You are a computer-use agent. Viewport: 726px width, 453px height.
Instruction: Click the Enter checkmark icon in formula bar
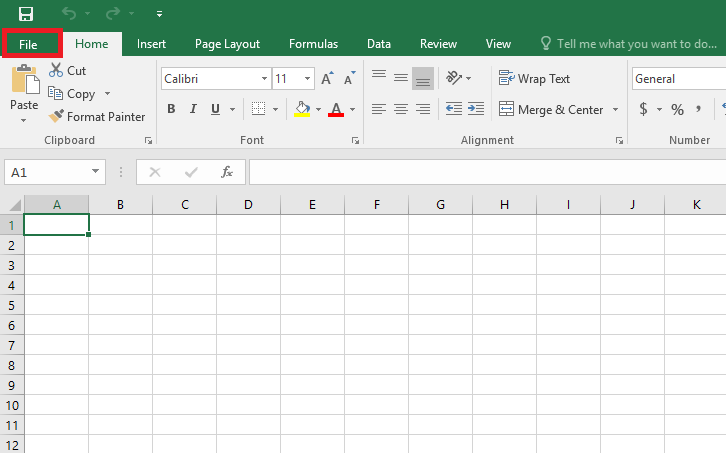tap(191, 172)
